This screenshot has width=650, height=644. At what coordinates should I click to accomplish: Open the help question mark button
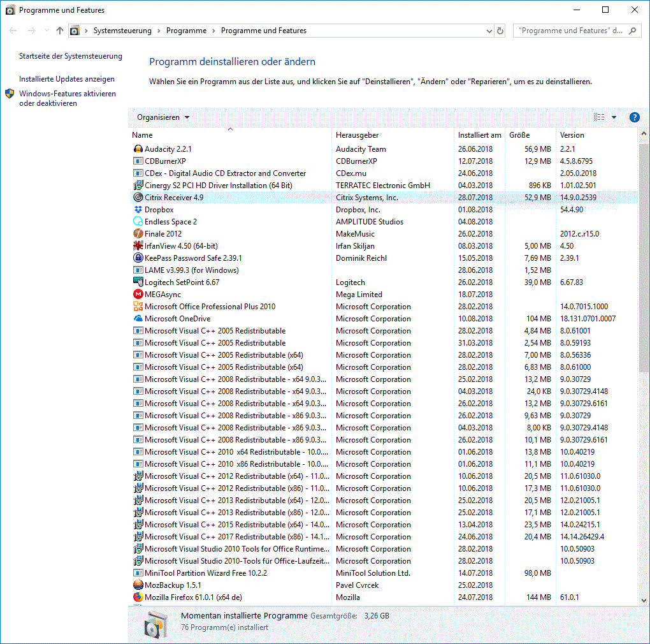pos(634,117)
